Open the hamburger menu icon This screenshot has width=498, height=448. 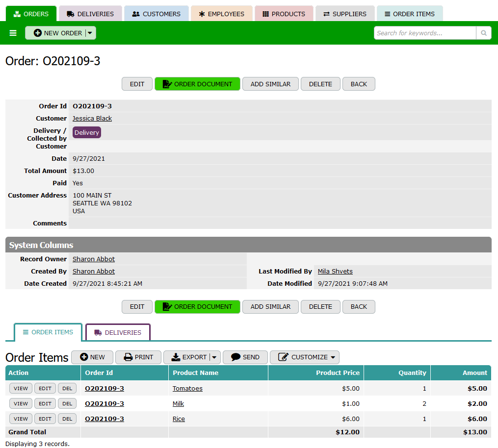pos(13,33)
